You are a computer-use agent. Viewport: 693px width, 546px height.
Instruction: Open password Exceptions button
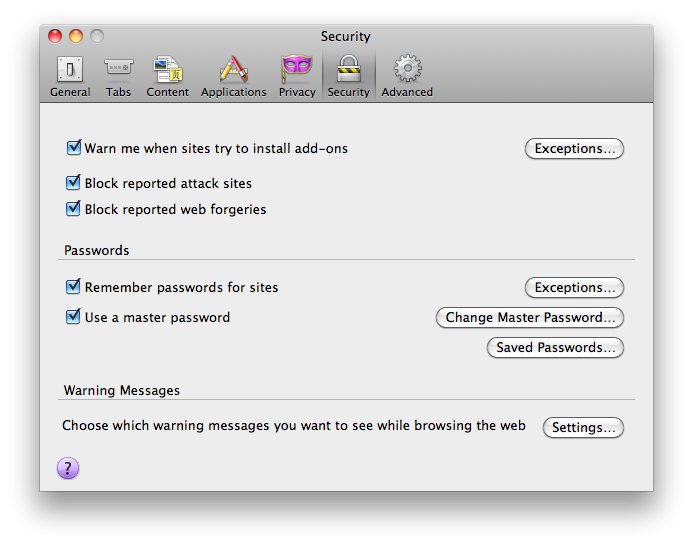574,287
